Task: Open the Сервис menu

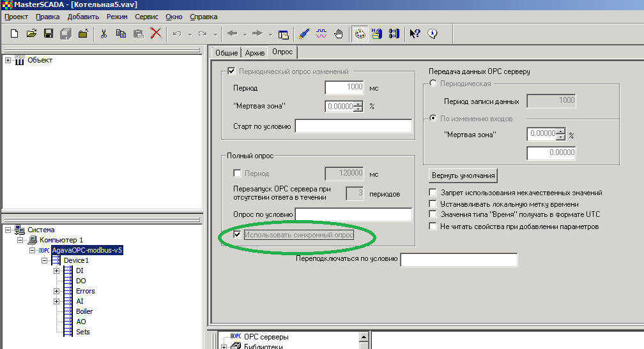Action: coord(146,17)
